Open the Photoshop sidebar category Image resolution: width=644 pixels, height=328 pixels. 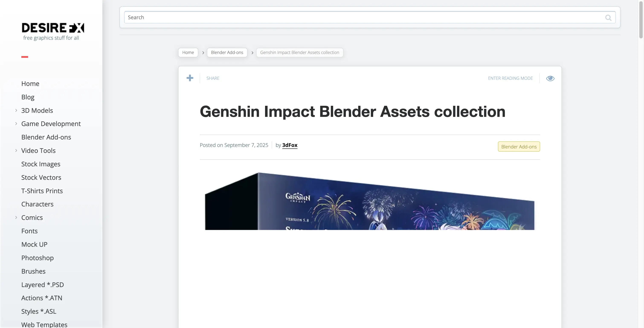coord(38,258)
